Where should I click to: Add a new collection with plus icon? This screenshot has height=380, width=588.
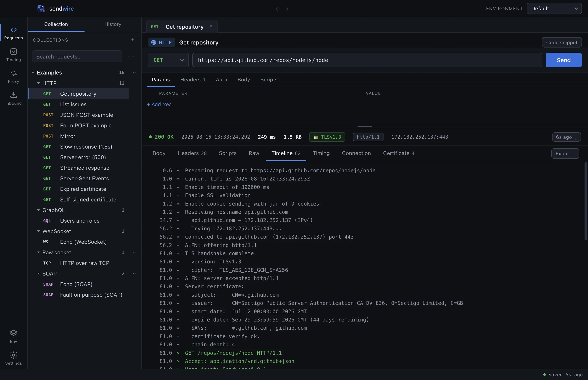point(133,40)
